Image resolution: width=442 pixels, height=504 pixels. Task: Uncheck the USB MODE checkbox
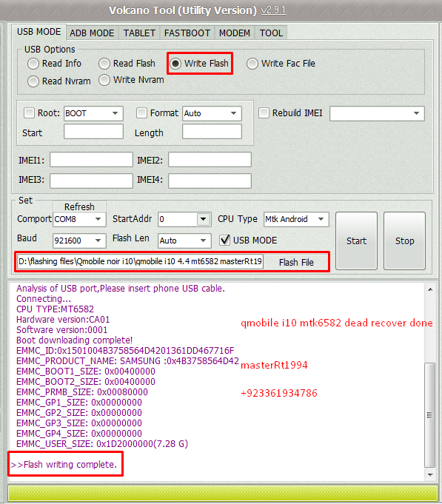[224, 240]
